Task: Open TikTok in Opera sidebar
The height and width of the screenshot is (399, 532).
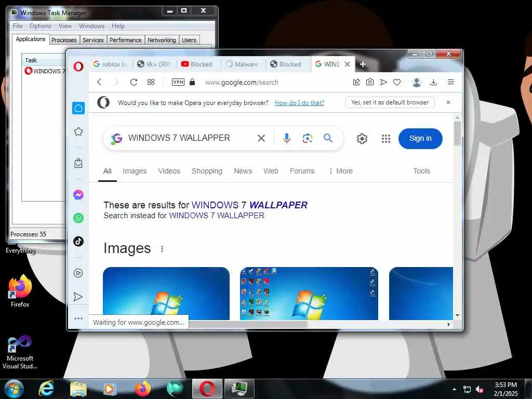Action: pyautogui.click(x=78, y=241)
